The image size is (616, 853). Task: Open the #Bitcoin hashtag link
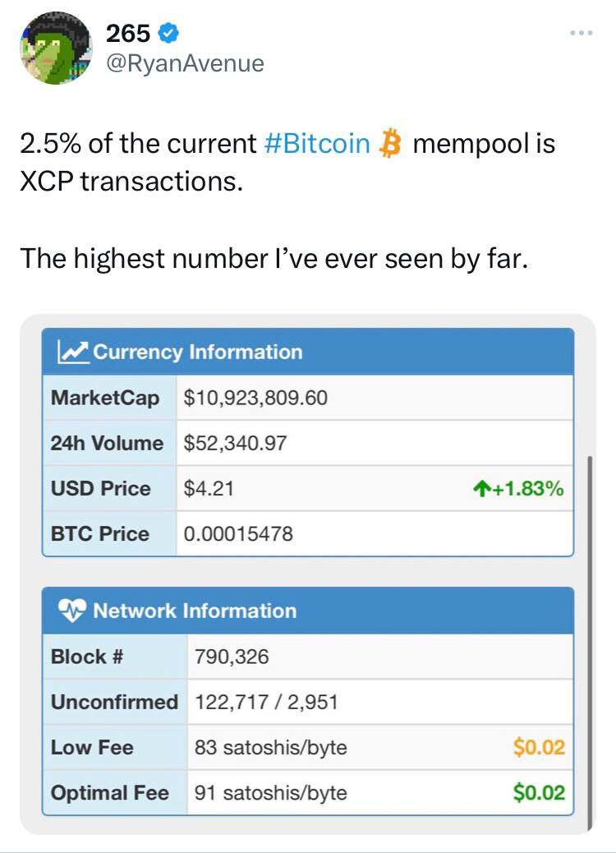coord(317,144)
